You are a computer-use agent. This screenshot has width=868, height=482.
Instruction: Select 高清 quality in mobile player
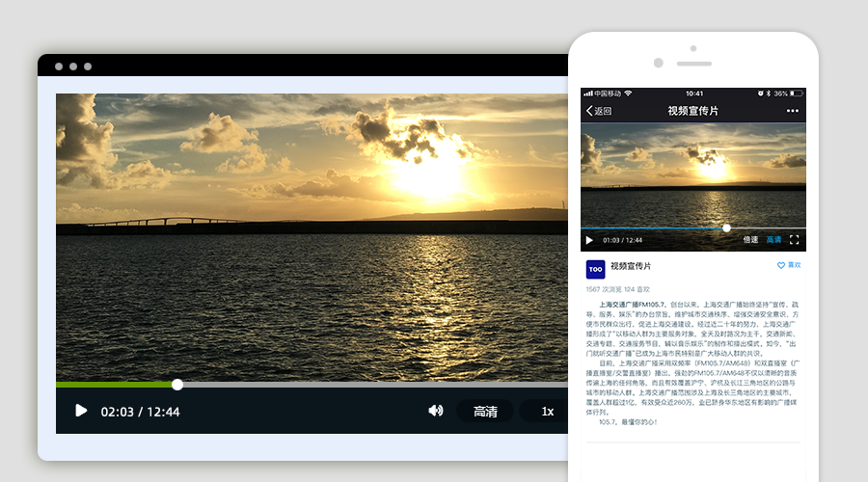[773, 239]
